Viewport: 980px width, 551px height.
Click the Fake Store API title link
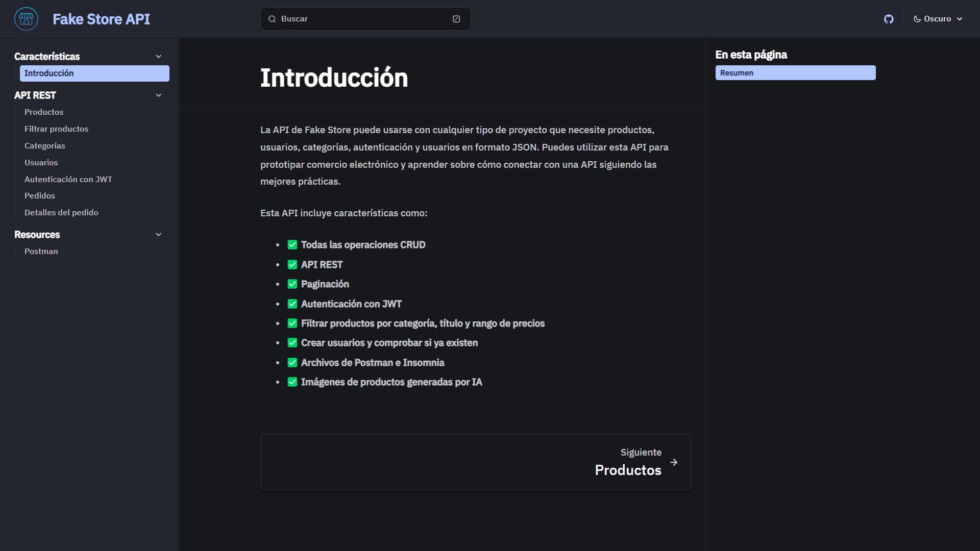click(101, 19)
